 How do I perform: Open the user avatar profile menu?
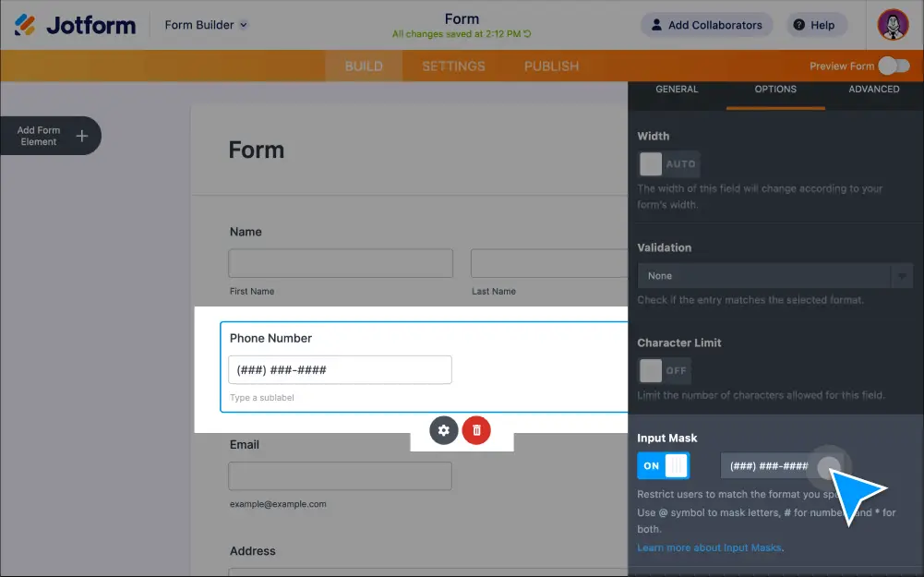point(893,25)
